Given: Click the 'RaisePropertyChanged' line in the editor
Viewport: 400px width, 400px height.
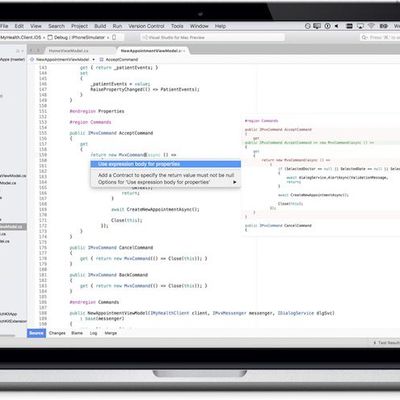Looking at the screenshot, I should [x=145, y=89].
